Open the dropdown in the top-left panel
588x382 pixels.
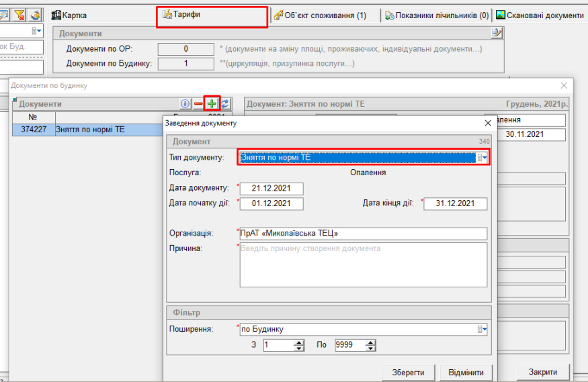(36, 31)
